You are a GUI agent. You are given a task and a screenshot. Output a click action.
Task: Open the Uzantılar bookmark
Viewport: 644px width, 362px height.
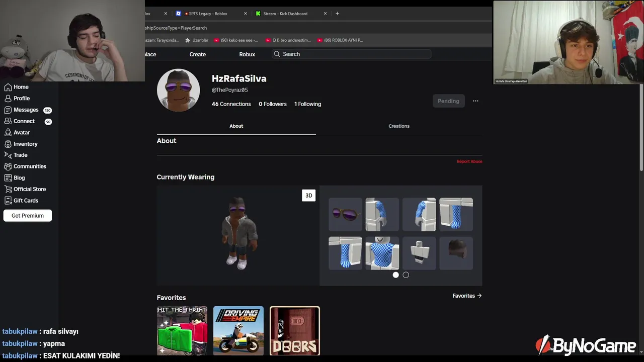coord(197,40)
